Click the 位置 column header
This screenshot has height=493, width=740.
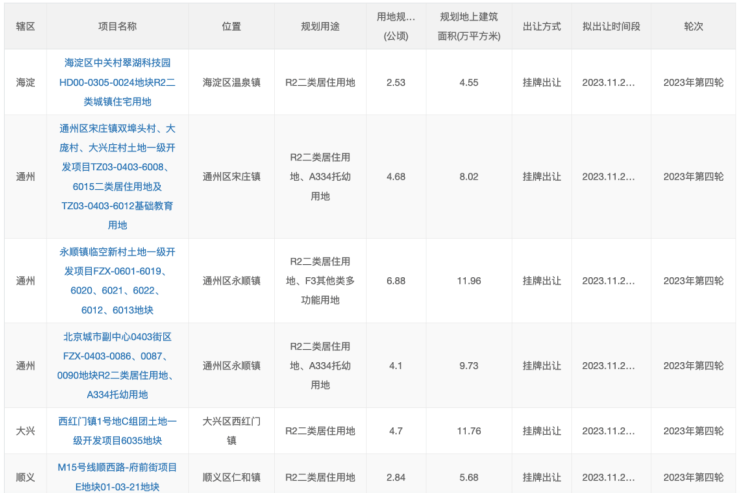click(x=231, y=26)
